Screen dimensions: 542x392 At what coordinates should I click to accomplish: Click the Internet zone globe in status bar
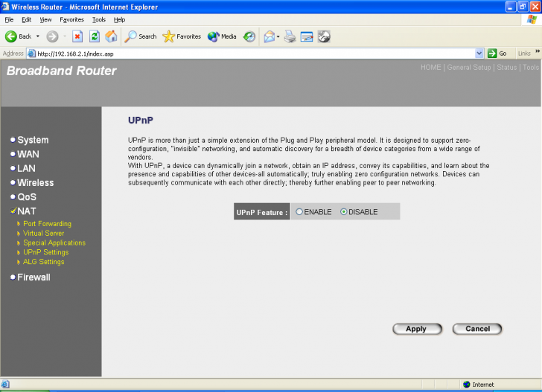point(467,385)
